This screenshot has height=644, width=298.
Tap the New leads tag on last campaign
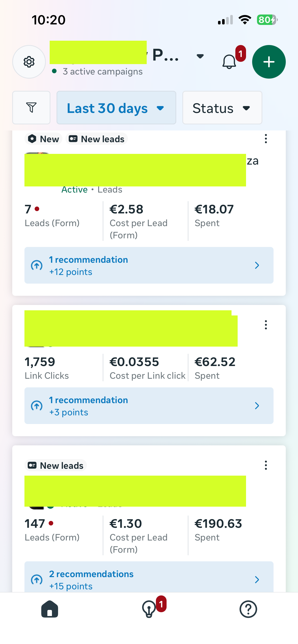coord(56,465)
